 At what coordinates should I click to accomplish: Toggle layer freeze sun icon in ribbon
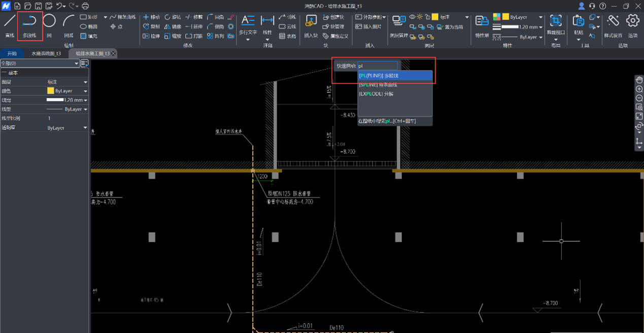tap(420, 17)
